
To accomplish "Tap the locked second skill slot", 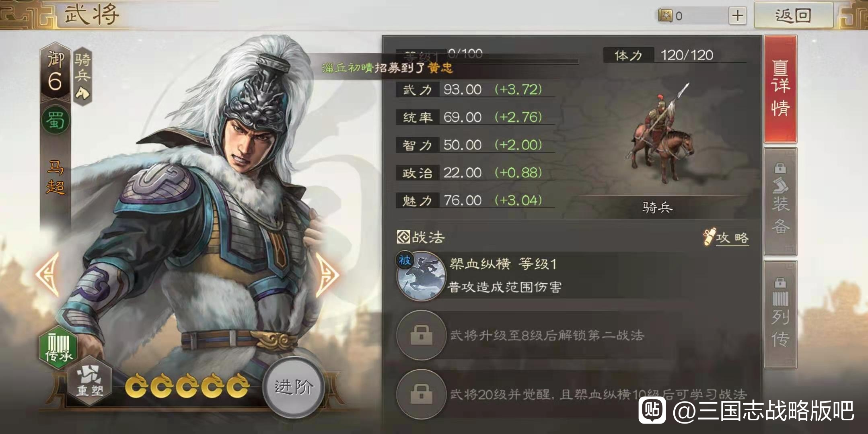I will [421, 335].
